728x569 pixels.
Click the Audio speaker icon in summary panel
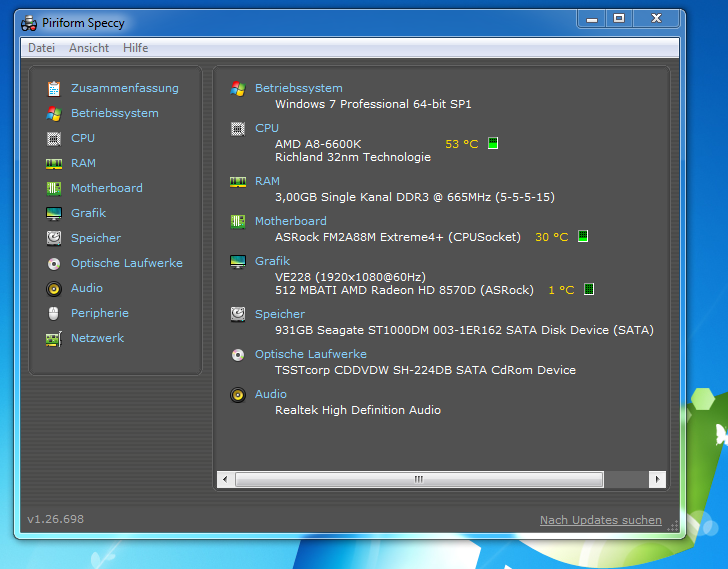(238, 395)
